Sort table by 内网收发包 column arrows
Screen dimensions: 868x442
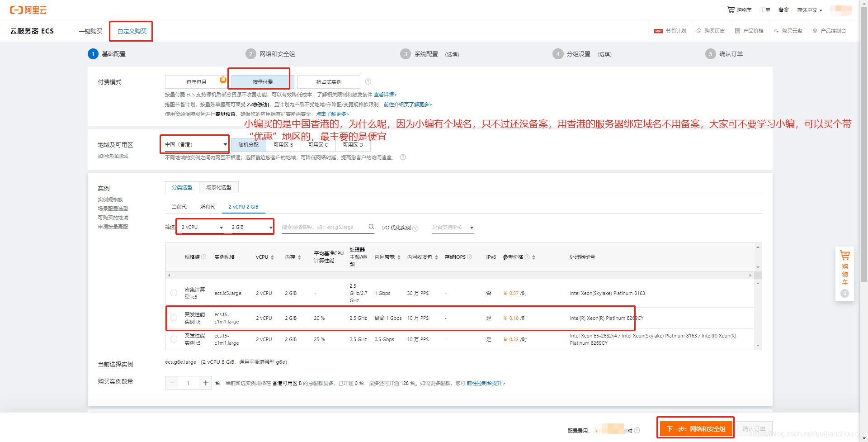436,257
